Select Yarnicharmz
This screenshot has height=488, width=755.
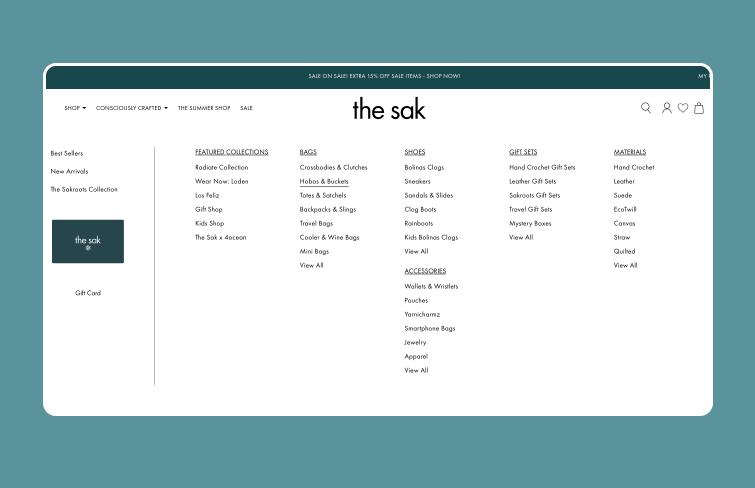[422, 314]
